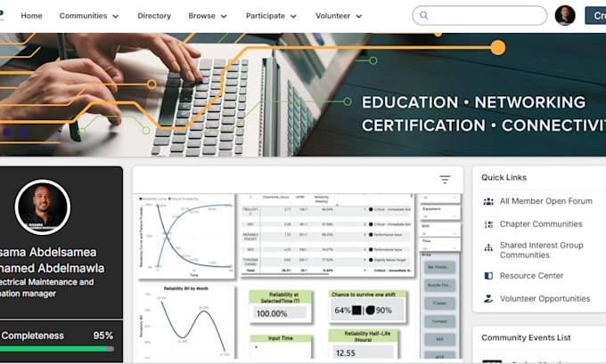Viewport: 606px width, 364px height.
Task: Click the Total row in reliability table
Action: tap(327, 271)
